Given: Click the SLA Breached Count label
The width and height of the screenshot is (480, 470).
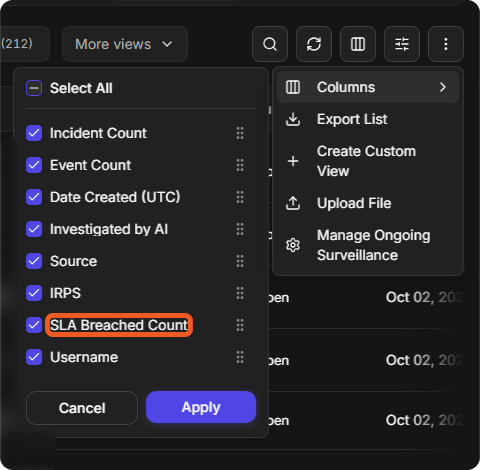Looking at the screenshot, I should [x=119, y=325].
